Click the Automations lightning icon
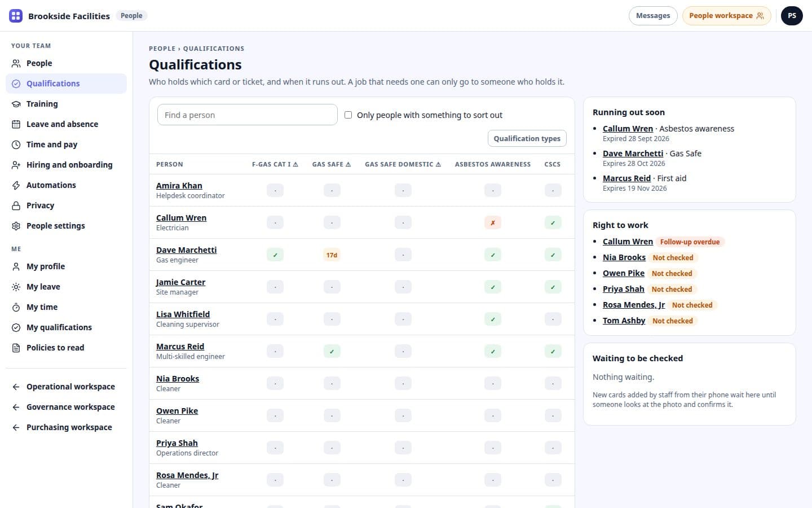Screen dimensions: 812x508 click(x=16, y=185)
